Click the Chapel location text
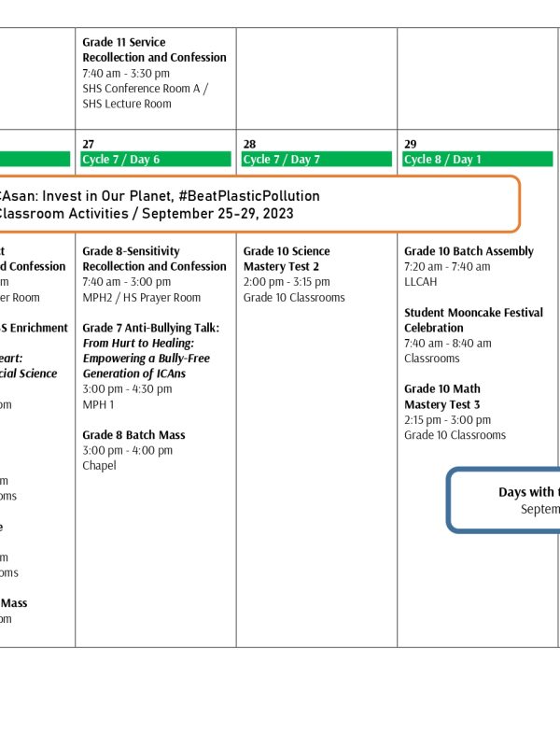This screenshot has height=747, width=560. (99, 465)
